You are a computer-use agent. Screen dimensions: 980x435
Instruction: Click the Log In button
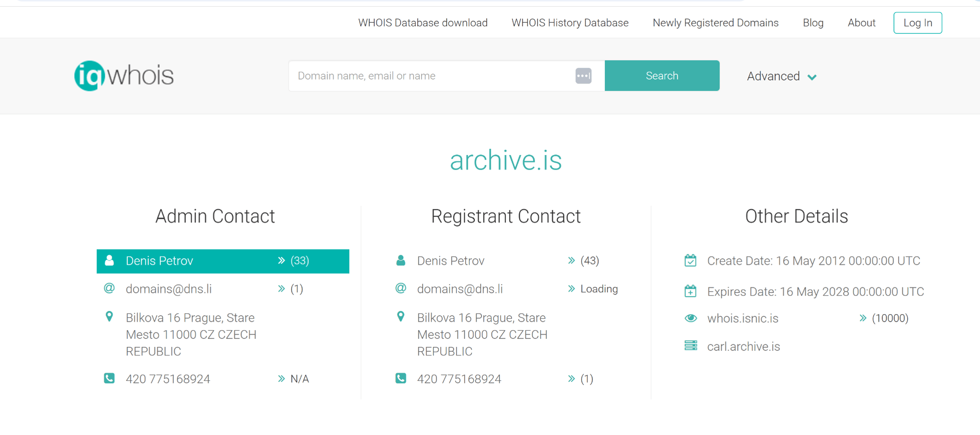point(917,23)
